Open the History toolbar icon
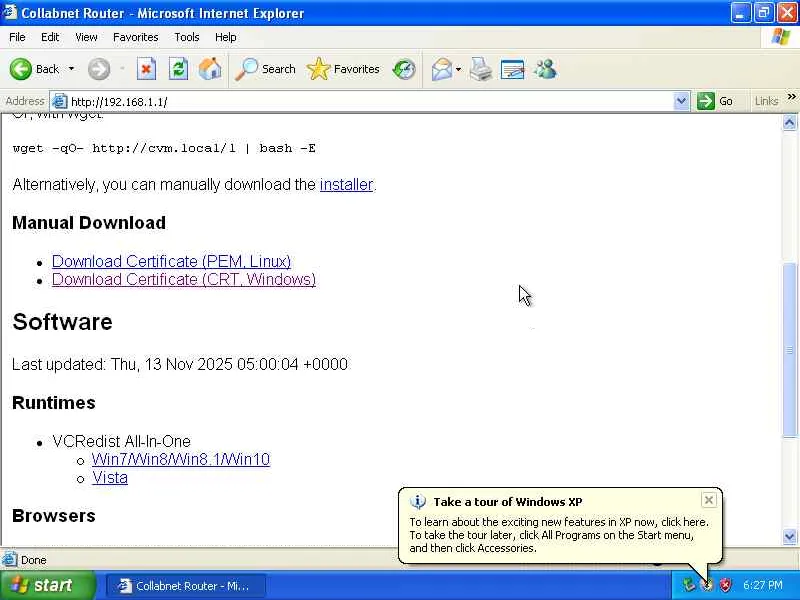Screen dimensions: 800x600 [x=404, y=69]
